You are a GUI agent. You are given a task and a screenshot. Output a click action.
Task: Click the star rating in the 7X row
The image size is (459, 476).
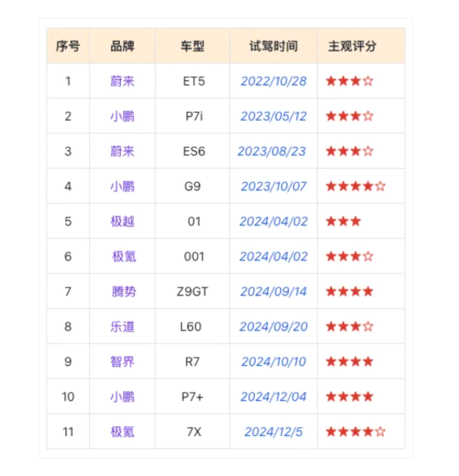pos(356,431)
